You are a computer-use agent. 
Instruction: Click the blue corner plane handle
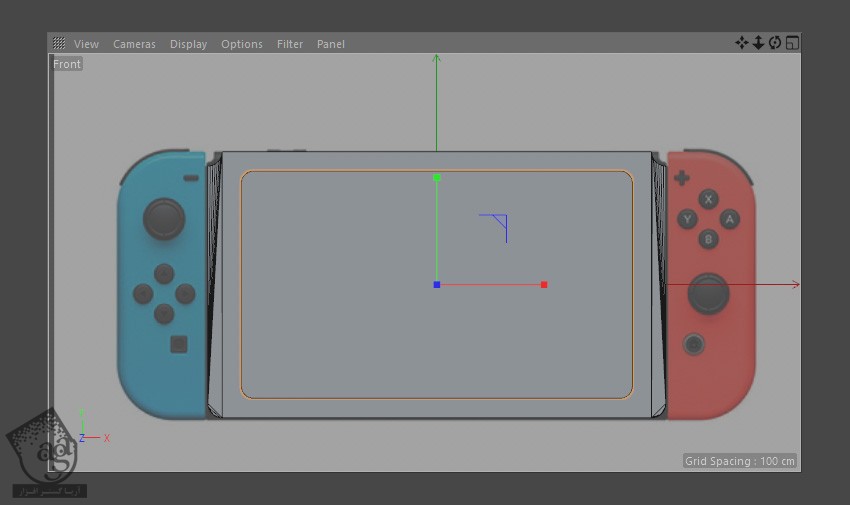498,224
